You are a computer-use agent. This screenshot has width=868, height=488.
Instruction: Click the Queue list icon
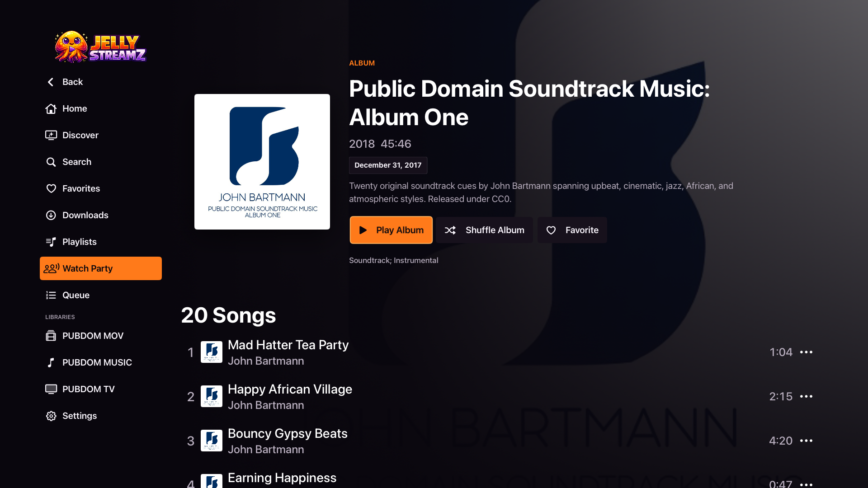click(51, 295)
